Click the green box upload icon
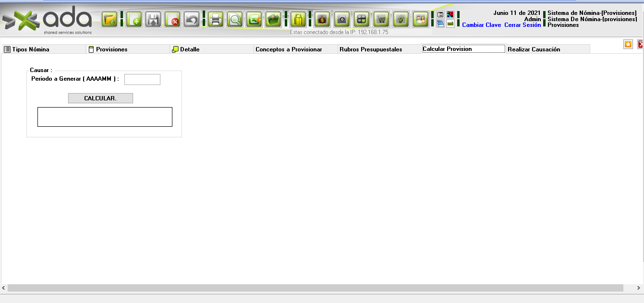Screen dimensions: 644x303 tap(274, 20)
